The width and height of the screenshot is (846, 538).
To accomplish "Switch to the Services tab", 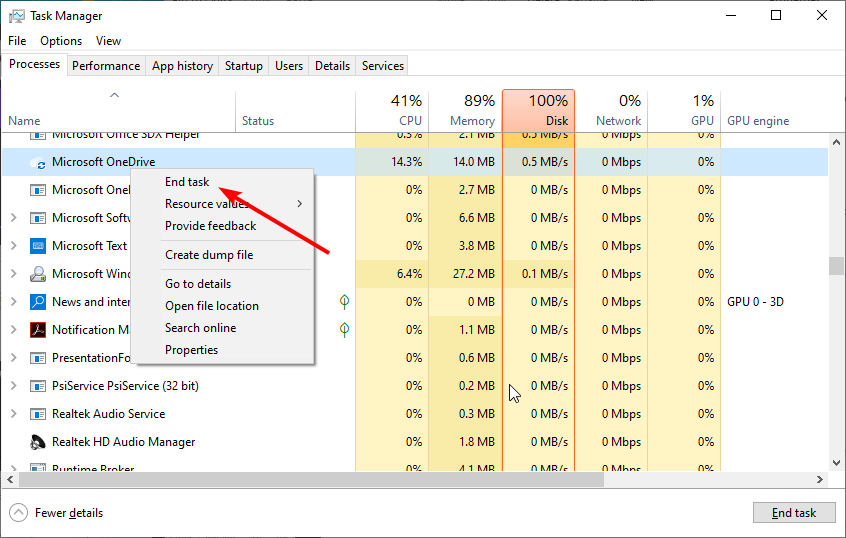I will [x=383, y=66].
